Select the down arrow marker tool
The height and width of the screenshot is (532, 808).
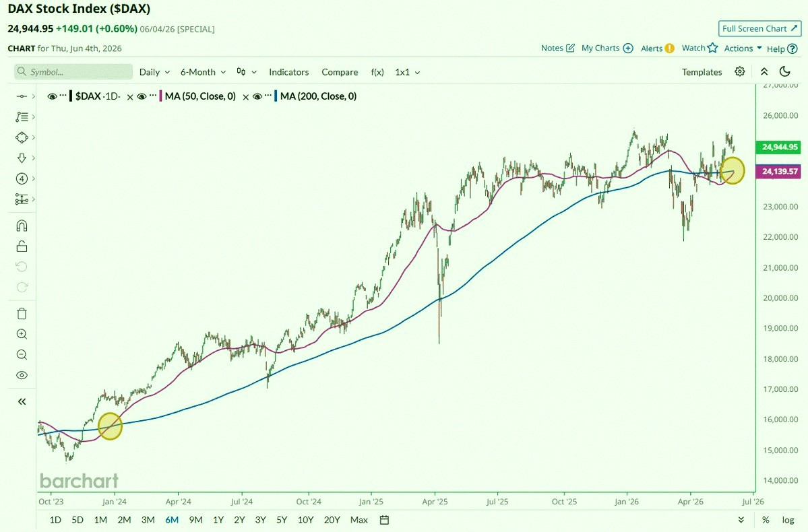click(x=22, y=158)
